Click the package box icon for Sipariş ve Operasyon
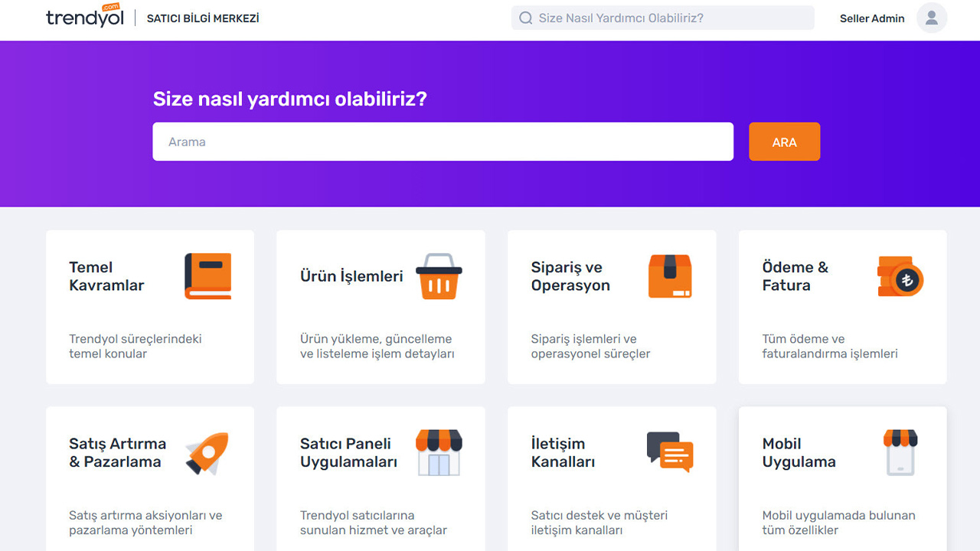Viewport: 980px width, 551px height. (x=670, y=276)
